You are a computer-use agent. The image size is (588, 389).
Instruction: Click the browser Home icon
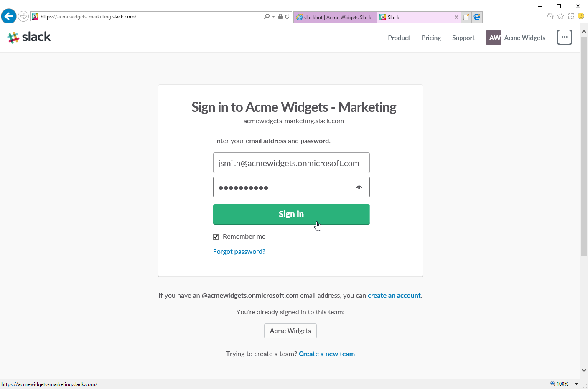click(550, 16)
